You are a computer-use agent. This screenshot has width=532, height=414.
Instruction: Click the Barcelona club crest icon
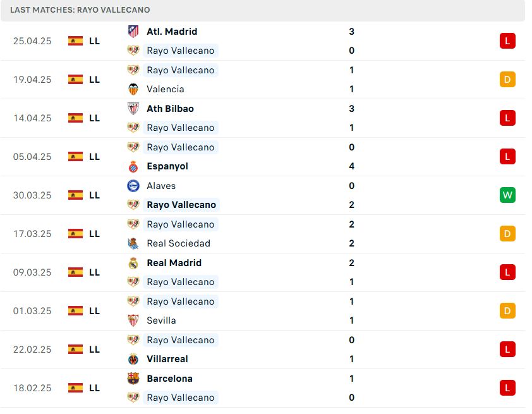(x=133, y=379)
